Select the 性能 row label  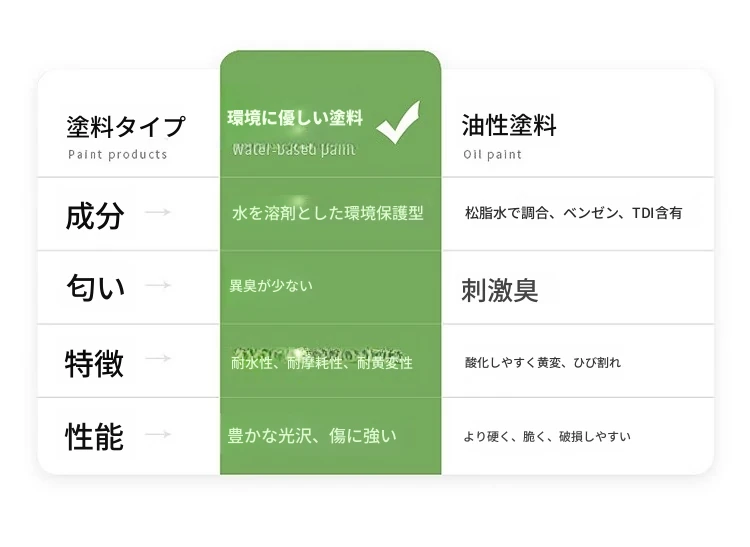95,437
